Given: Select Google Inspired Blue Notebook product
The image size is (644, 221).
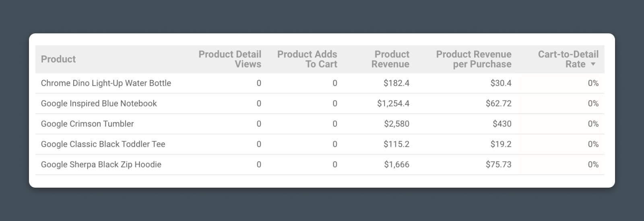Looking at the screenshot, I should click(99, 104).
